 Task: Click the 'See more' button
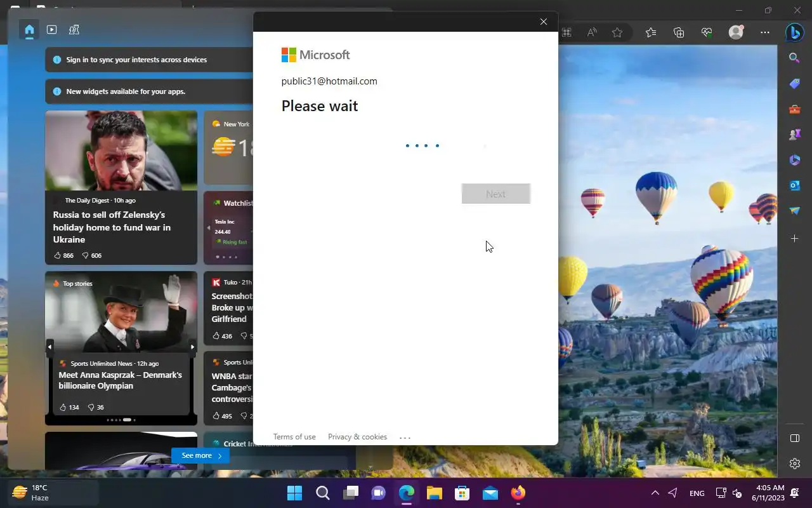200,455
